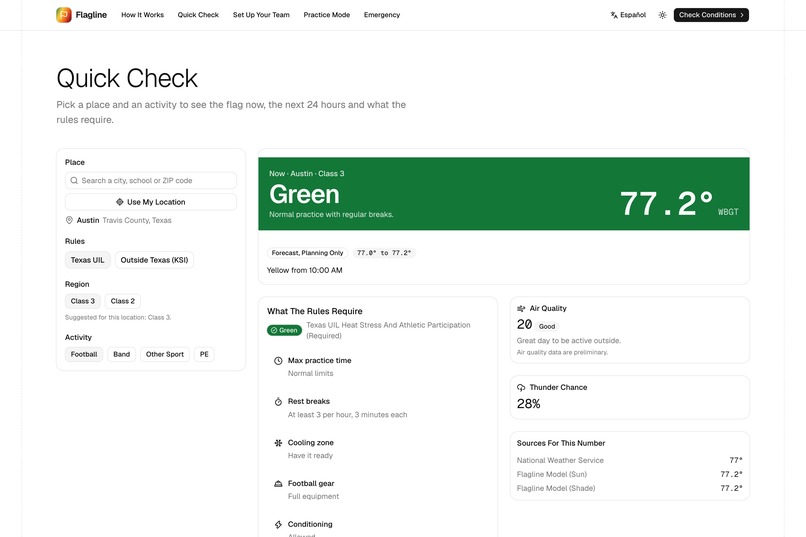Click 'Normal practice with regular breaks' text
This screenshot has width=806, height=537.
click(x=331, y=214)
